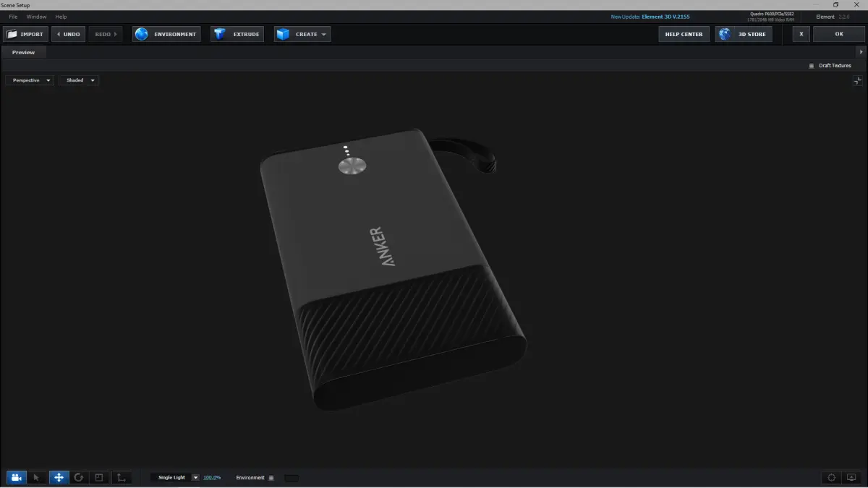Click the Element 3D V.2155 update link
Image resolution: width=868 pixels, height=488 pixels.
pos(665,17)
